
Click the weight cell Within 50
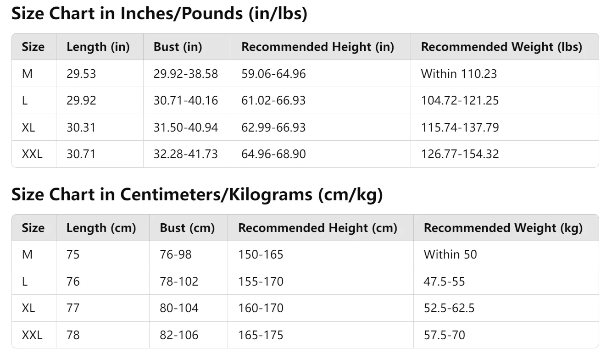(x=451, y=254)
